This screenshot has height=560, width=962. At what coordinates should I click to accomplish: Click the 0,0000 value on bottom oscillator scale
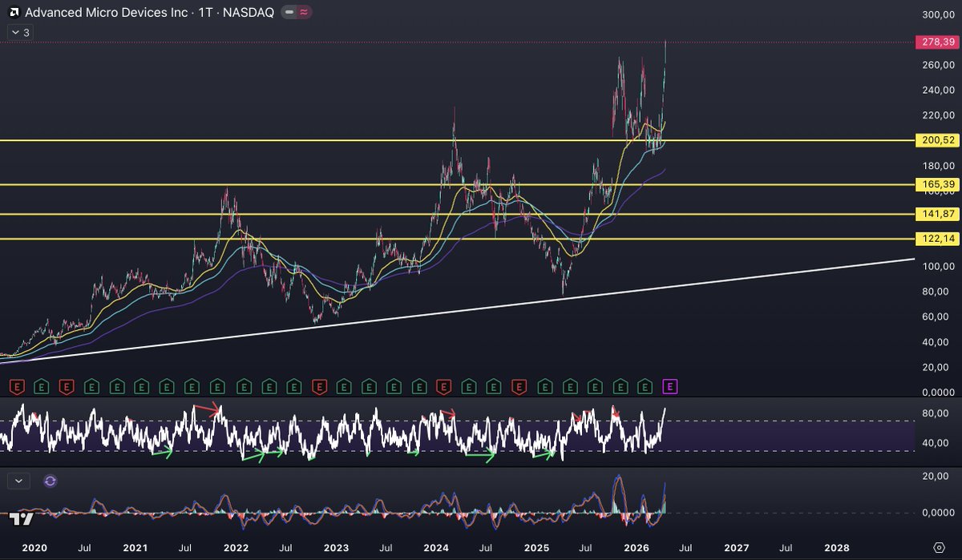[x=940, y=513]
